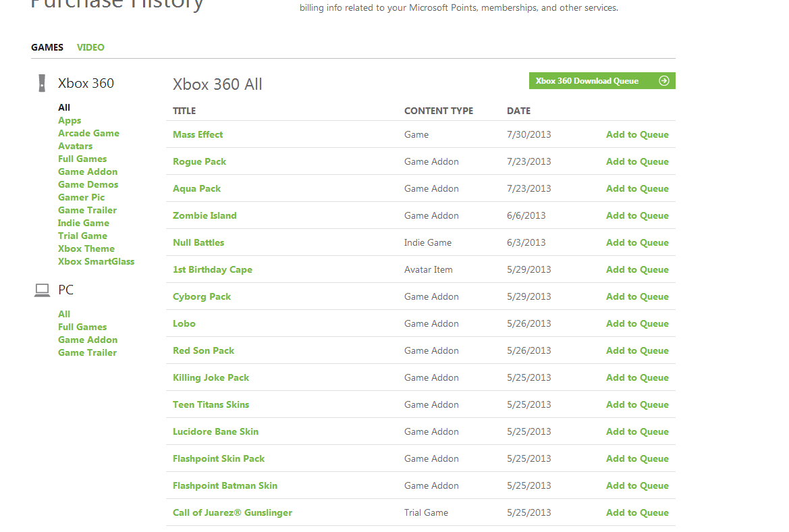789x532 pixels.
Task: Add Rogue Pack to queue
Action: pos(637,161)
